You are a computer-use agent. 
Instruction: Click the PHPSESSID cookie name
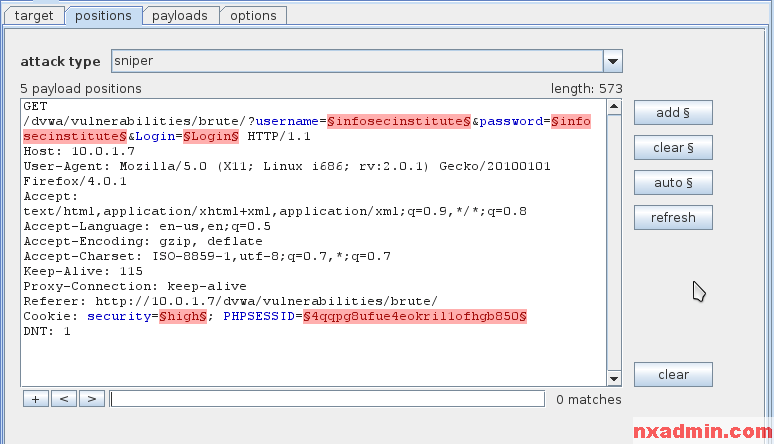259,316
